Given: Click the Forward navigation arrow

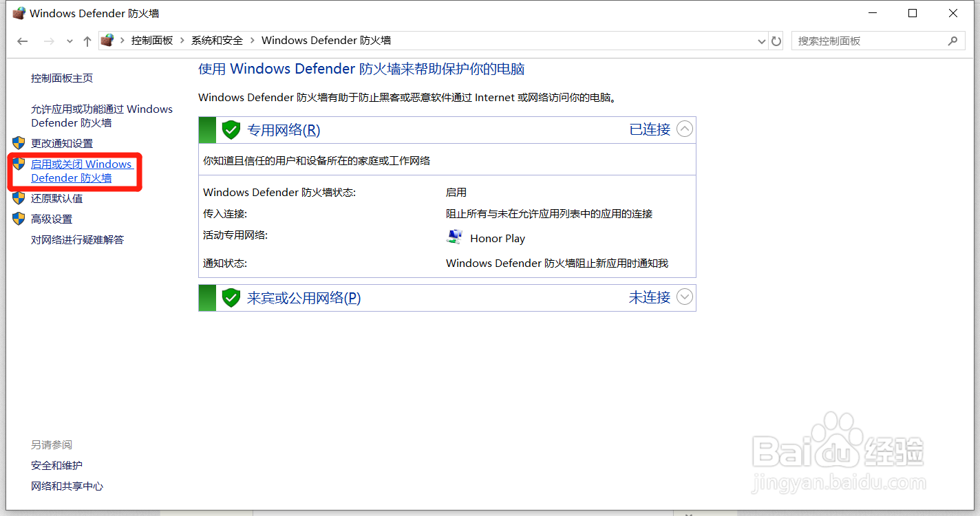Looking at the screenshot, I should point(49,41).
